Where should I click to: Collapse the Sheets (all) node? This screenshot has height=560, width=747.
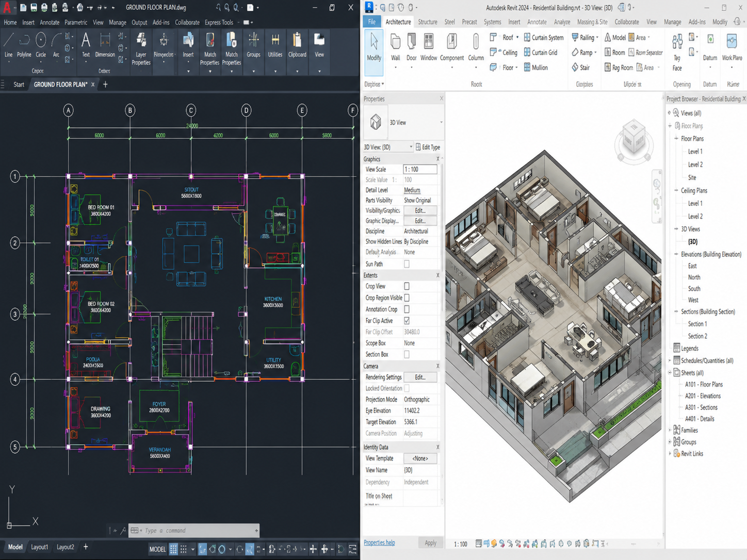tap(670, 373)
